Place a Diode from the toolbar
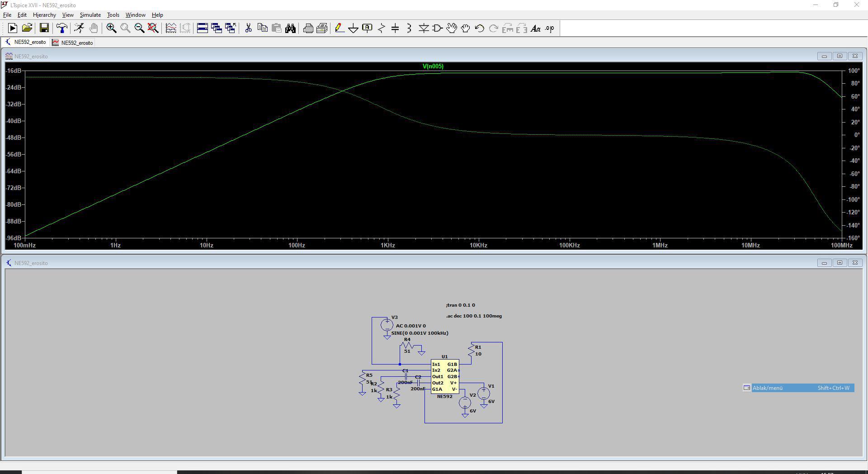The image size is (868, 474). point(424,28)
